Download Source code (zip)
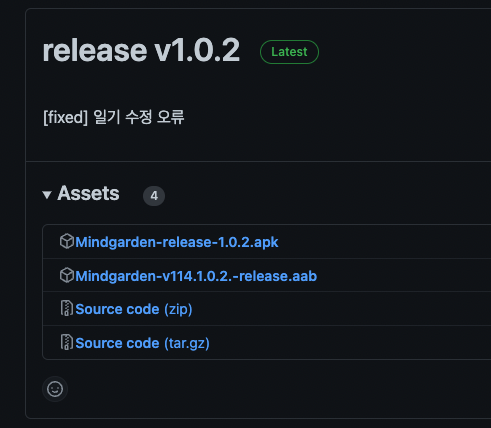491x428 pixels. [134, 309]
